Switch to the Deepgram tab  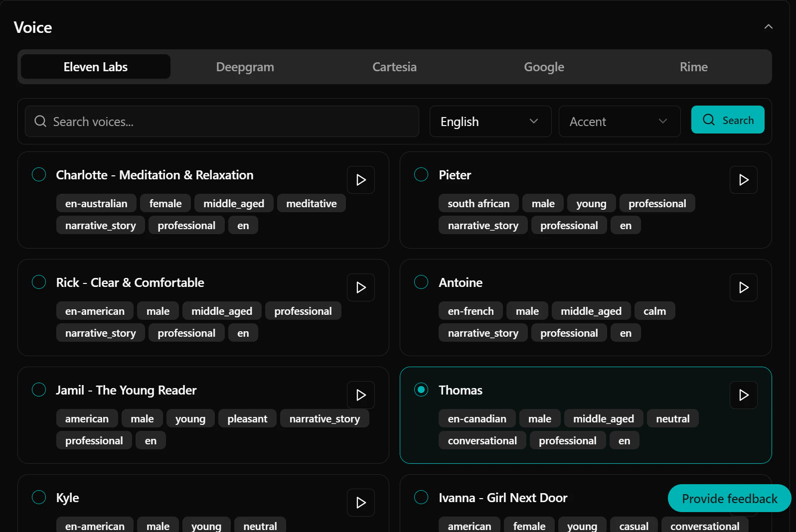pyautogui.click(x=245, y=67)
